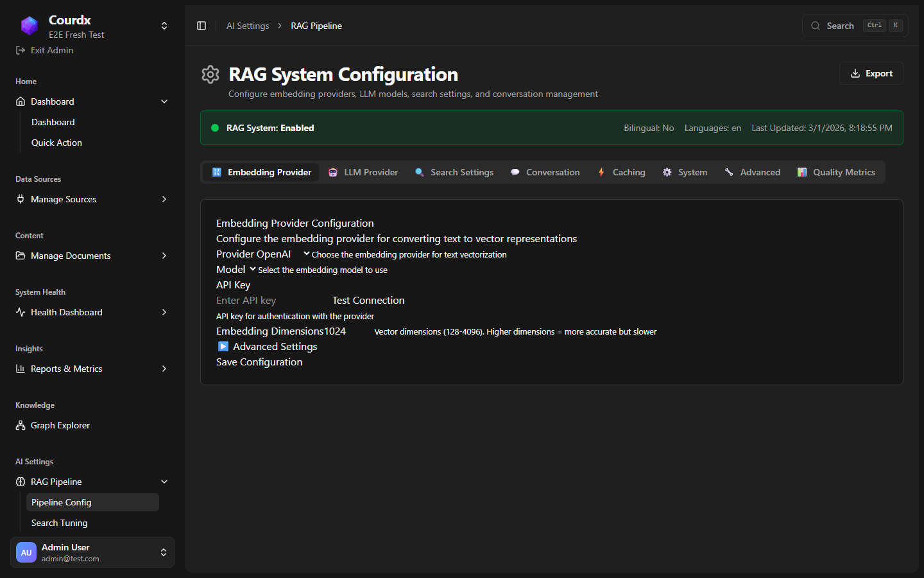Click the Export button
Image resolution: width=924 pixels, height=578 pixels.
point(871,73)
